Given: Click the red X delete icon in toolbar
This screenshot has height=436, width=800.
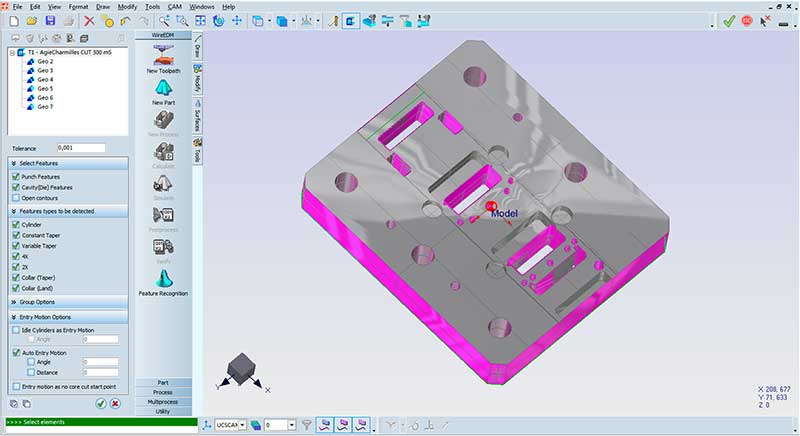Looking at the screenshot, I should [90, 20].
